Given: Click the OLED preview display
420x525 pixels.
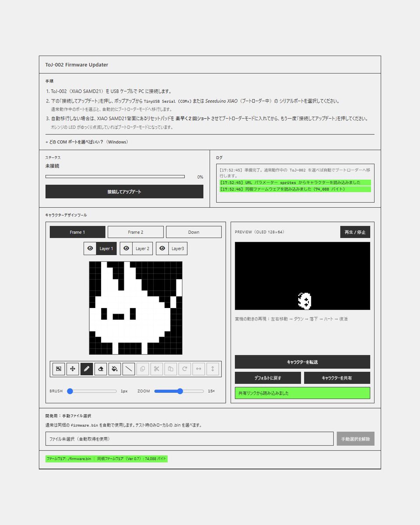Looking at the screenshot, I should [x=302, y=276].
